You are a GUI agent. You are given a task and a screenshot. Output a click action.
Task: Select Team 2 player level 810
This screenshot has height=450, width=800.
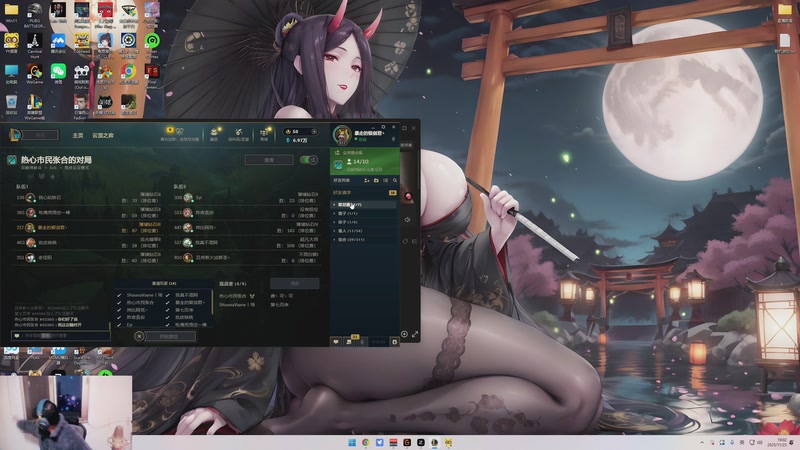pyautogui.click(x=246, y=258)
